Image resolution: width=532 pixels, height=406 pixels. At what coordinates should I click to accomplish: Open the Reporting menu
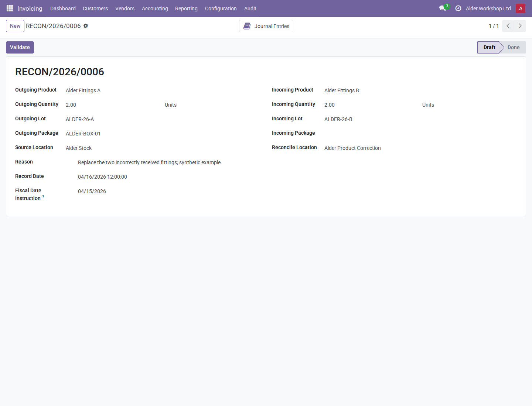click(x=186, y=8)
